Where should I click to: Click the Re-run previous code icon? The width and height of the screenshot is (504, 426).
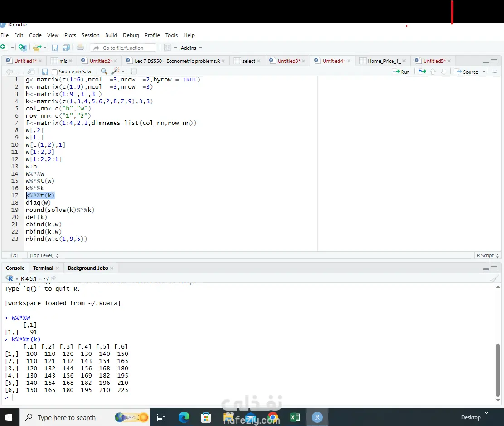[x=422, y=71]
